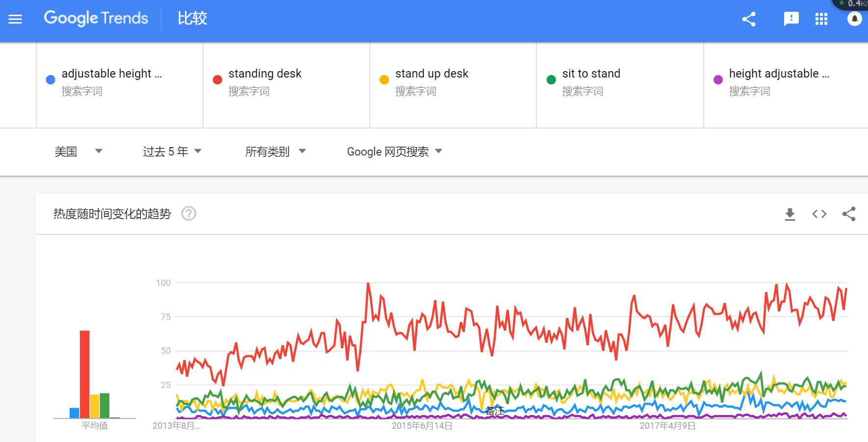Viewport: 868px width, 442px height.
Task: Click the share icon in header
Action: tap(749, 19)
